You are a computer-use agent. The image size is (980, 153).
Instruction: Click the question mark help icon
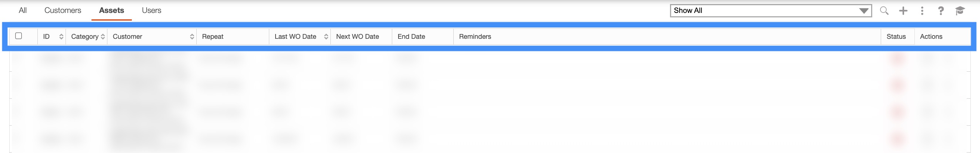click(x=940, y=11)
